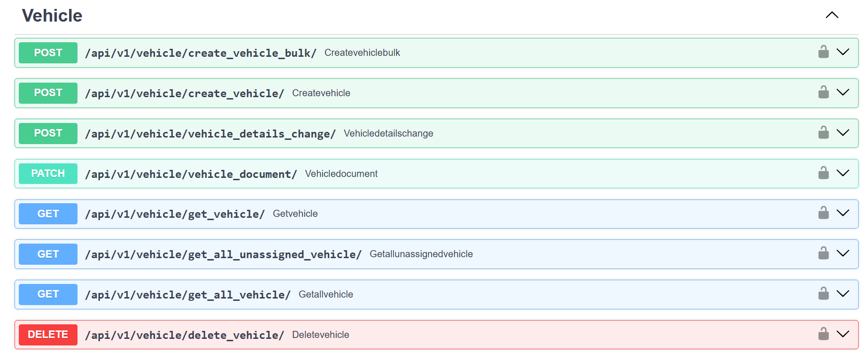Expand the vehicle_document endpoint chevron
The image size is (868, 360).
pyautogui.click(x=843, y=173)
